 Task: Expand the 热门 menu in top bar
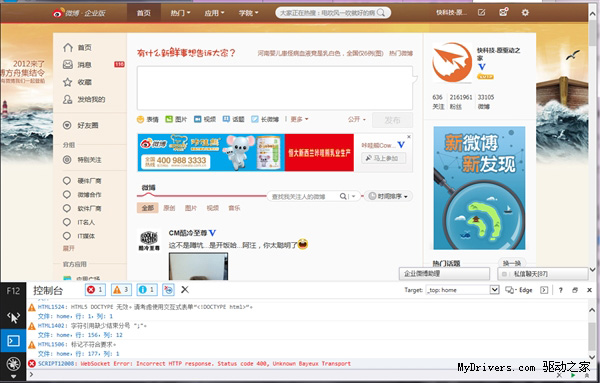[180, 13]
